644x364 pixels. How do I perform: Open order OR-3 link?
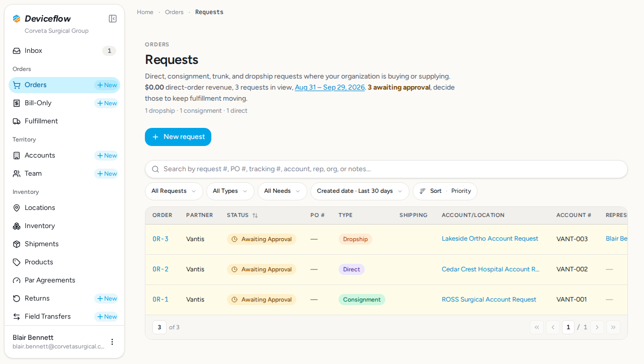[x=160, y=239]
